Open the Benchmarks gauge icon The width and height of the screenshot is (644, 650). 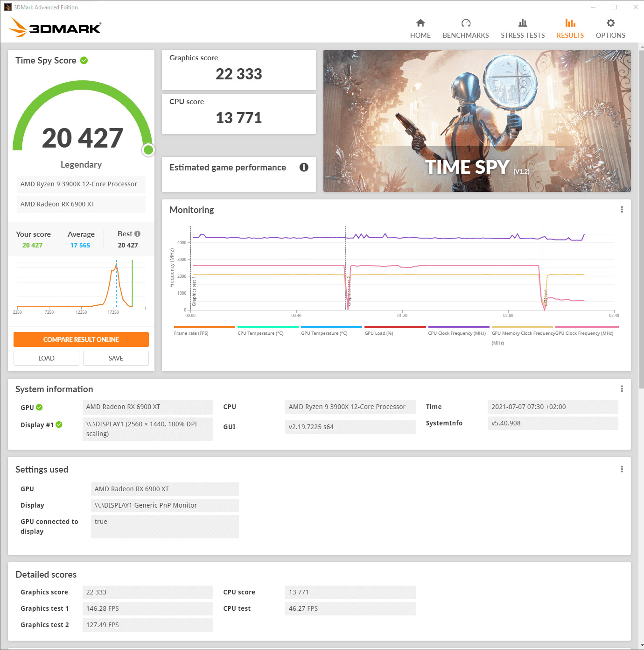point(466,23)
